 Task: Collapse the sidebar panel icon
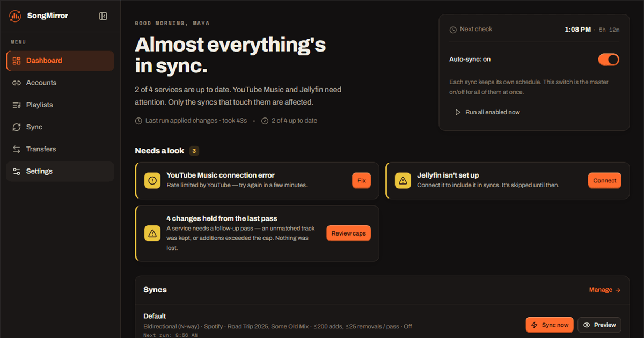pos(103,16)
